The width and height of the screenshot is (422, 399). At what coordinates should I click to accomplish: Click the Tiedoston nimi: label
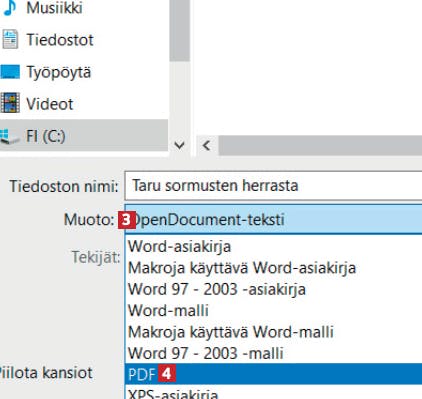tap(64, 186)
